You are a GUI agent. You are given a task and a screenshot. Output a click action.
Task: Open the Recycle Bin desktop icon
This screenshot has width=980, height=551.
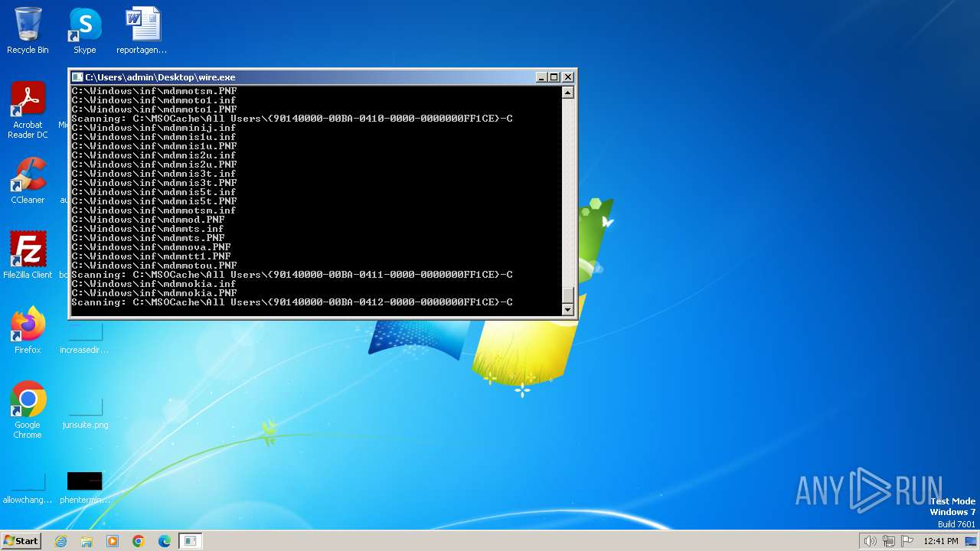point(28,31)
